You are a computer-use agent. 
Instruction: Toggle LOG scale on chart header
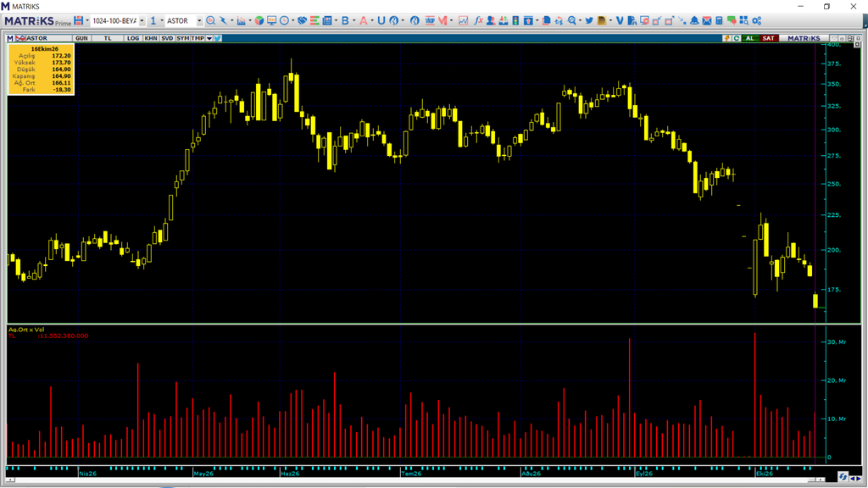133,38
